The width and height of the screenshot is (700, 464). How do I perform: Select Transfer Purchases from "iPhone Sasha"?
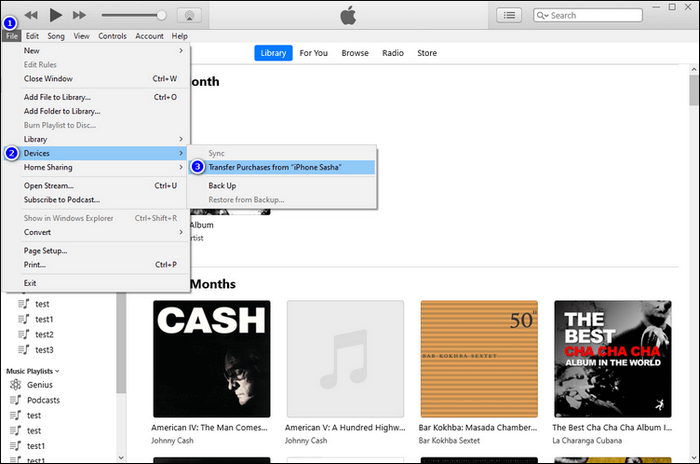click(x=282, y=167)
